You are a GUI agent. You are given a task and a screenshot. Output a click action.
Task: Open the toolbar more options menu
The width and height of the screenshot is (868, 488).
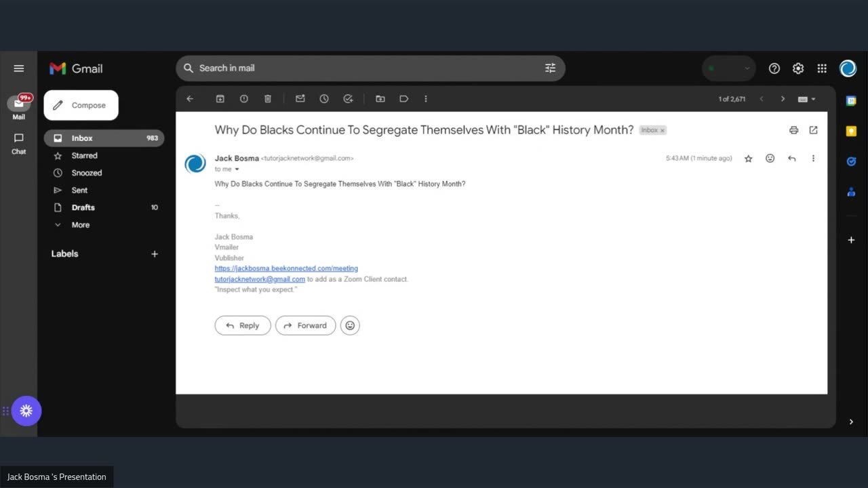click(426, 99)
